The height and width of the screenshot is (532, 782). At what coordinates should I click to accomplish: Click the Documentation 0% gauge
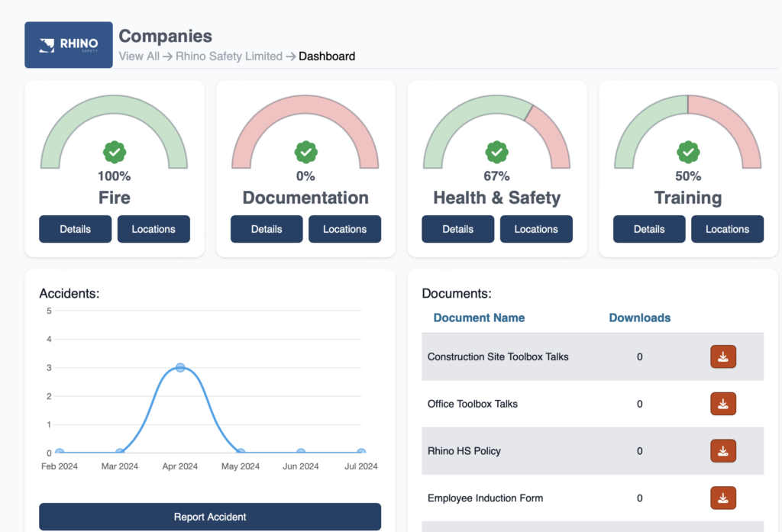[305, 105]
